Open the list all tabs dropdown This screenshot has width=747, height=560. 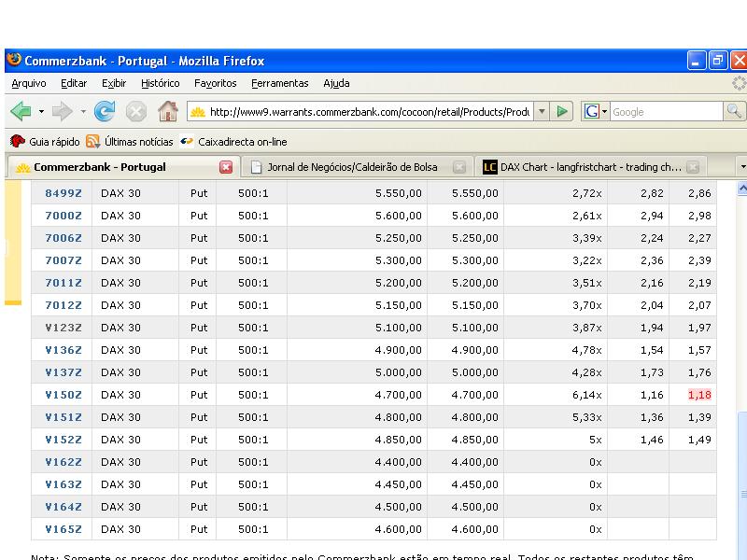tap(741, 167)
